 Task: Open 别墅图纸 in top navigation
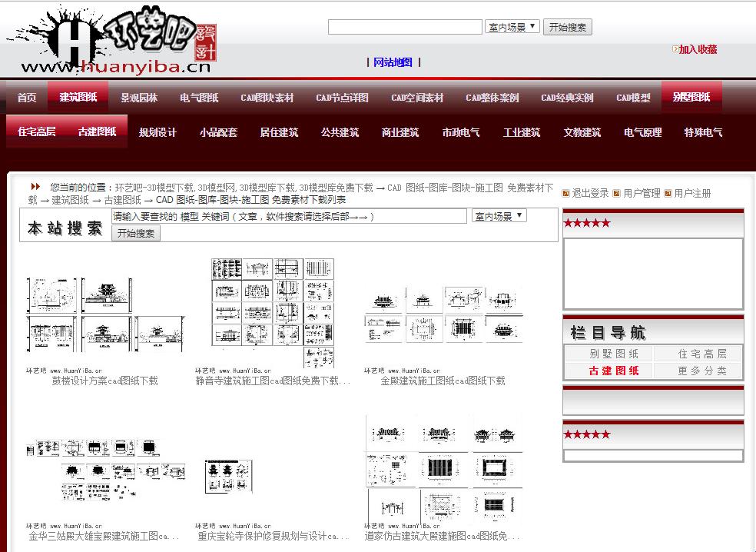pos(691,97)
